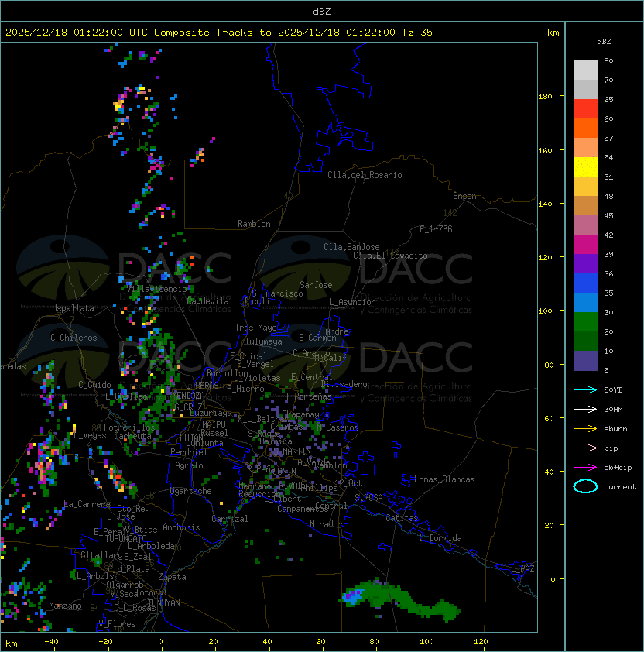Click the 'Catitas' map label
The height and width of the screenshot is (652, 644).
pos(402,518)
